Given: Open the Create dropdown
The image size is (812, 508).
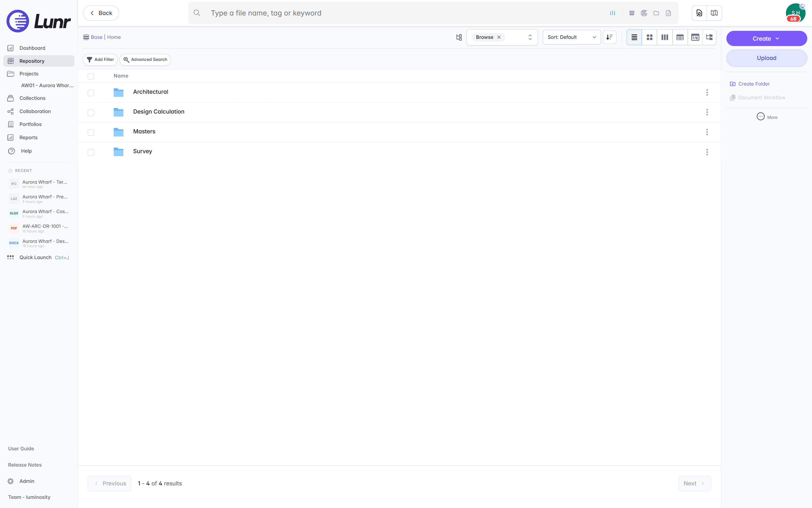Looking at the screenshot, I should 767,39.
